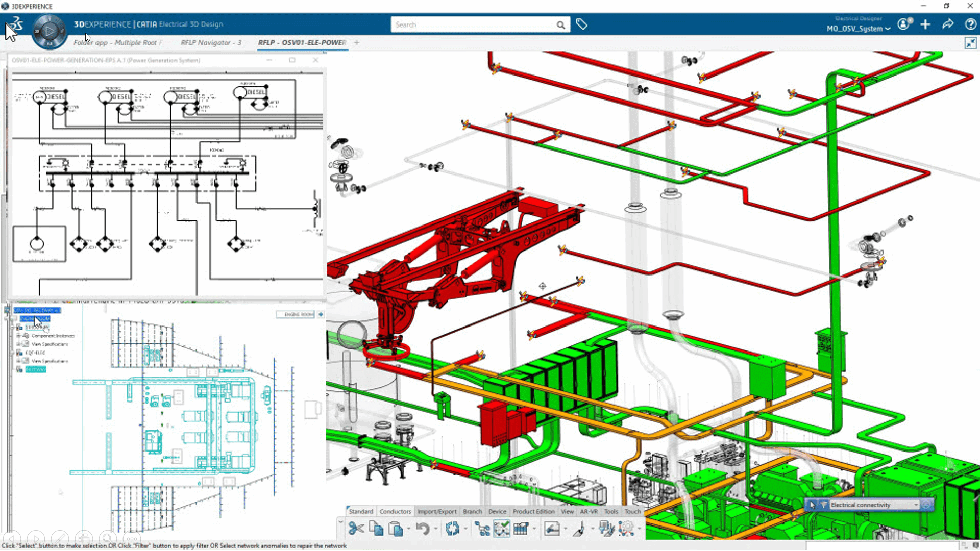Click the Copy icon in action bar
980x551 pixels.
coord(376,529)
